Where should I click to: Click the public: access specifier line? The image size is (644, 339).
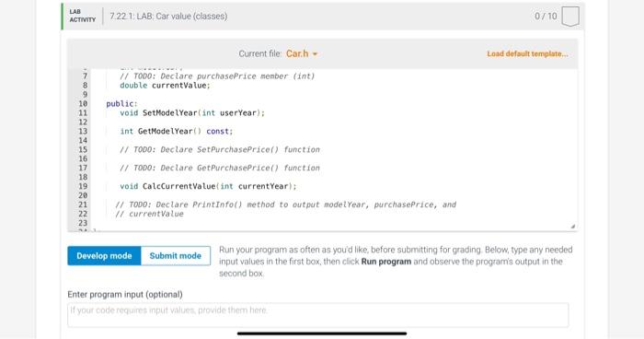121,104
